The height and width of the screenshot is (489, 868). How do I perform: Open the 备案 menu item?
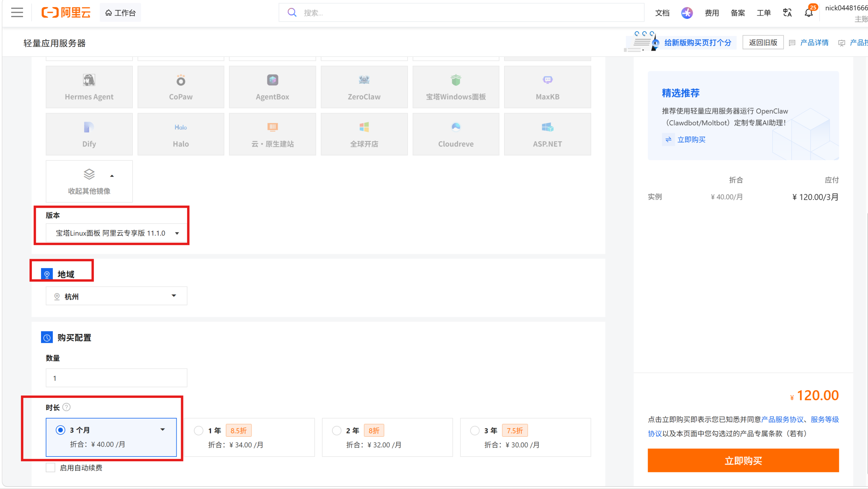click(x=738, y=13)
